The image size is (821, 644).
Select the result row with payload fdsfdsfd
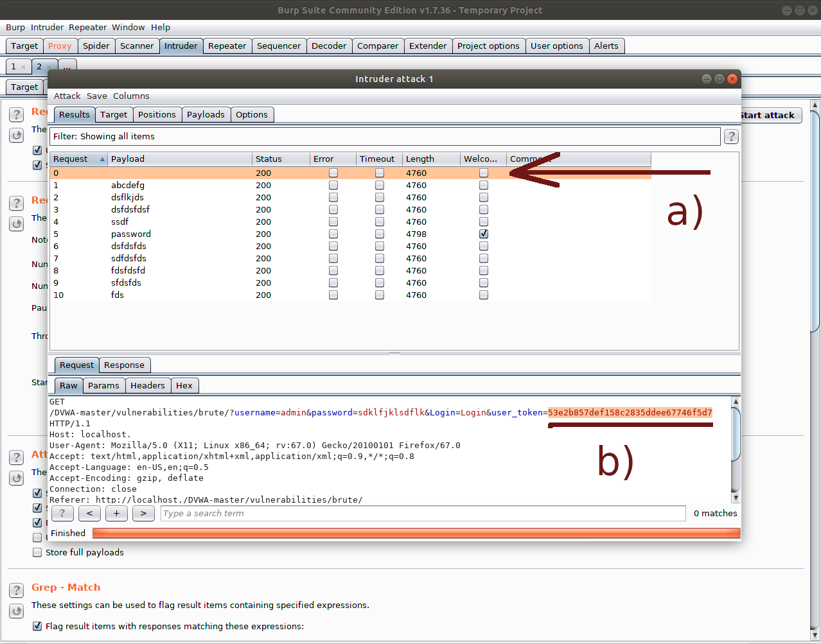click(x=350, y=270)
